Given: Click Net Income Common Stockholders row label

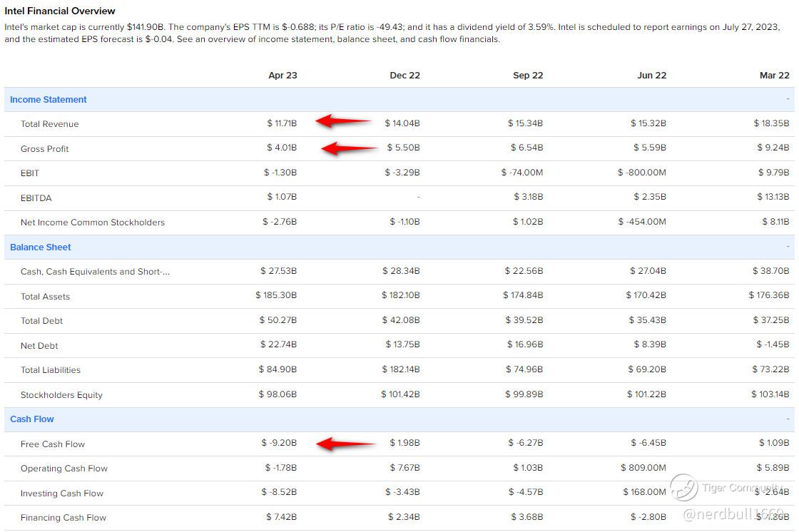Looking at the screenshot, I should 93,222.
